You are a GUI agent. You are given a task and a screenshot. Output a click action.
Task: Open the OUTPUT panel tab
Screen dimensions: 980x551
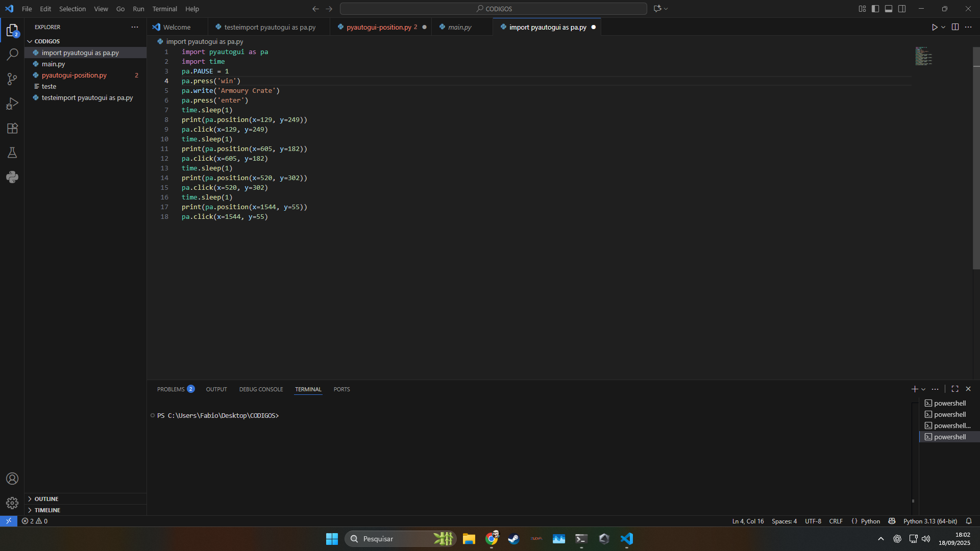(216, 389)
